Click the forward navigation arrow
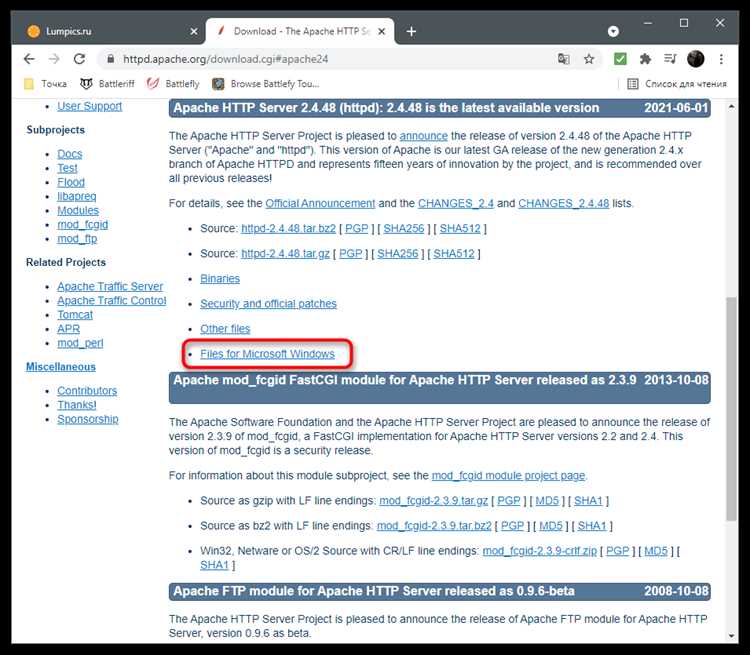Viewport: 750px width, 655px height. click(x=54, y=59)
